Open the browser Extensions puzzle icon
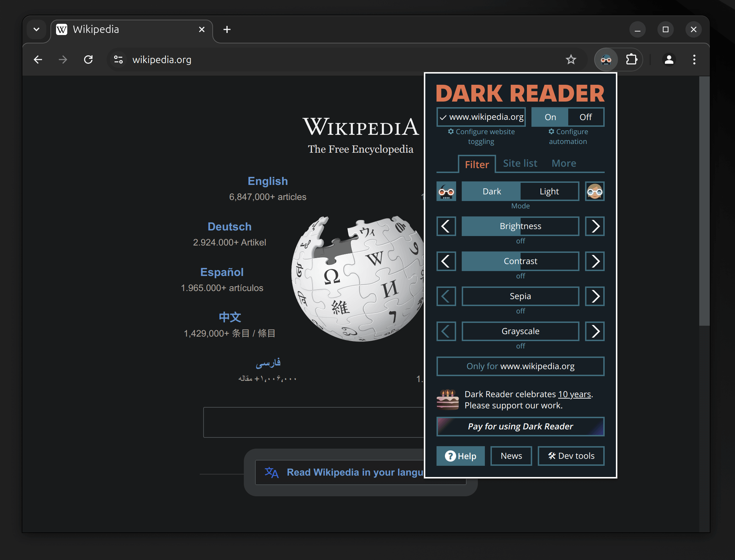Viewport: 735px width, 560px height. click(x=632, y=60)
